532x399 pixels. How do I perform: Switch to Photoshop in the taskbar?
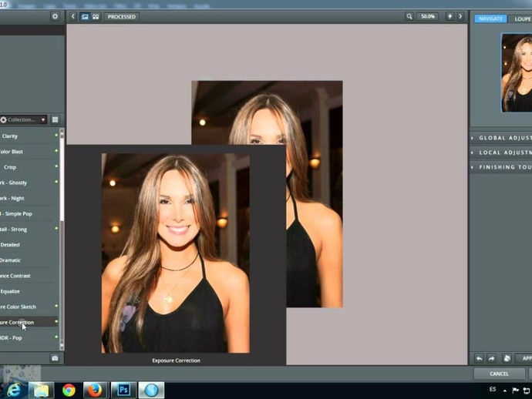(123, 391)
